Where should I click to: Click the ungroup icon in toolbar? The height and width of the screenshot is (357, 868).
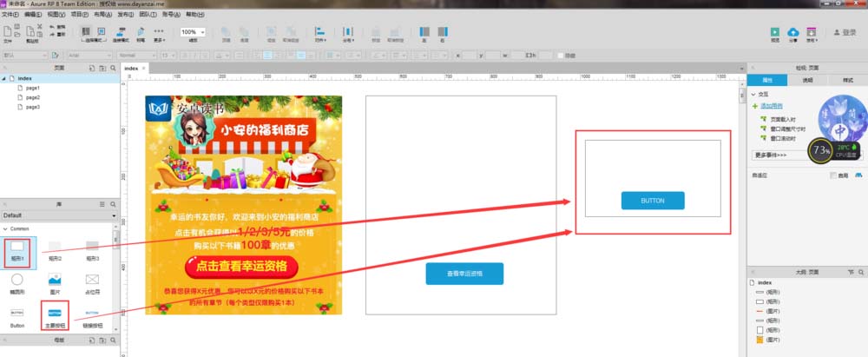(291, 31)
